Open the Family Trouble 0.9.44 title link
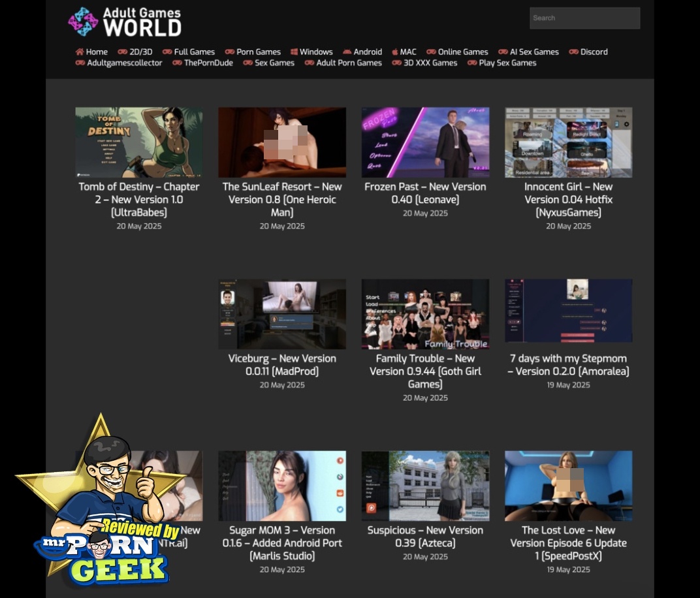 [426, 371]
